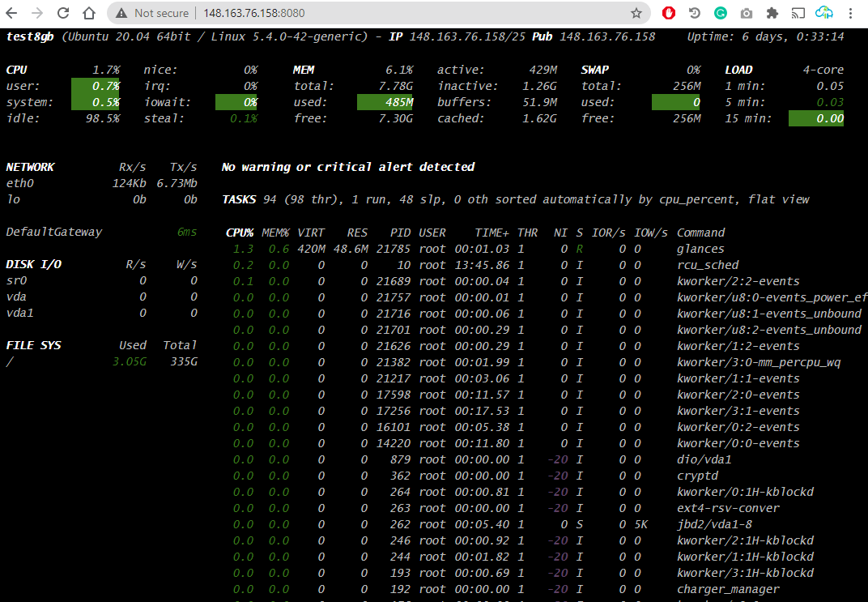Image resolution: width=868 pixels, height=602 pixels.
Task: Open the Grammarly extension
Action: pyautogui.click(x=720, y=13)
